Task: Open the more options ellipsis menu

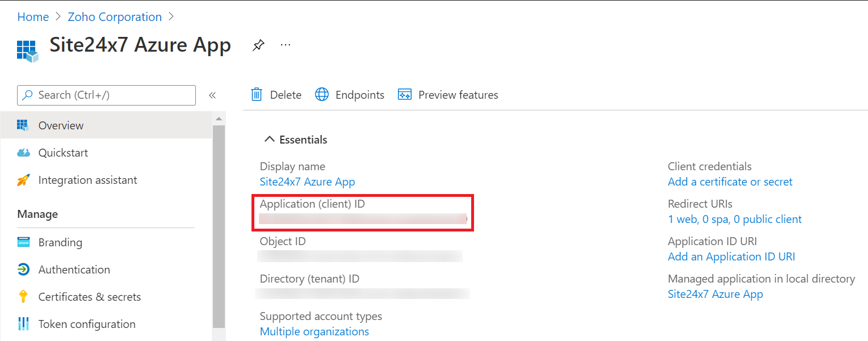Action: tap(286, 45)
